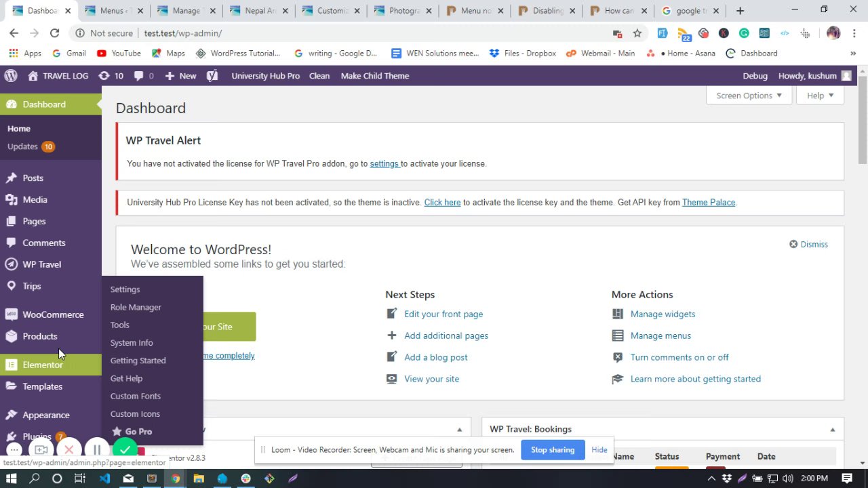Open the WP Travel sidebar menu

pos(51,264)
